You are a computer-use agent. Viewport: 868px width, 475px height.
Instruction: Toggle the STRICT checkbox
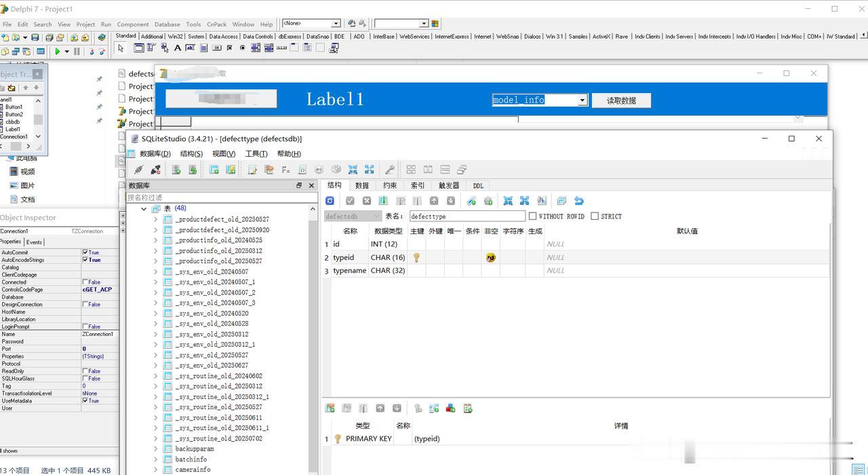(595, 216)
